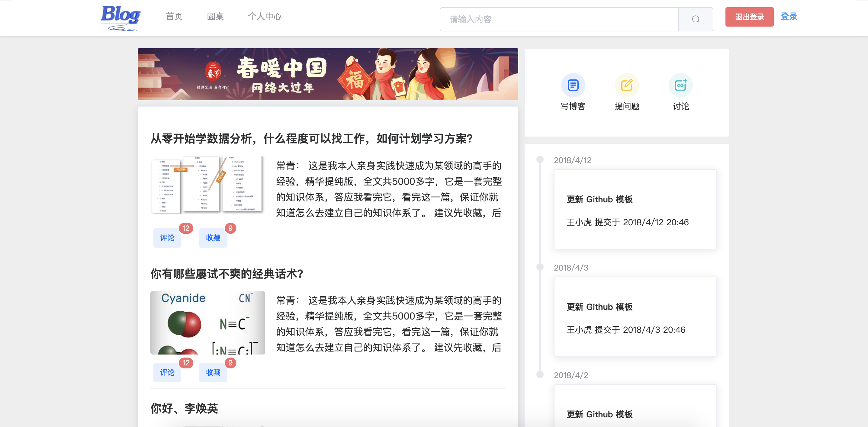Go to the 圆桌 menu item
Image resolution: width=868 pixels, height=427 pixels.
click(215, 17)
